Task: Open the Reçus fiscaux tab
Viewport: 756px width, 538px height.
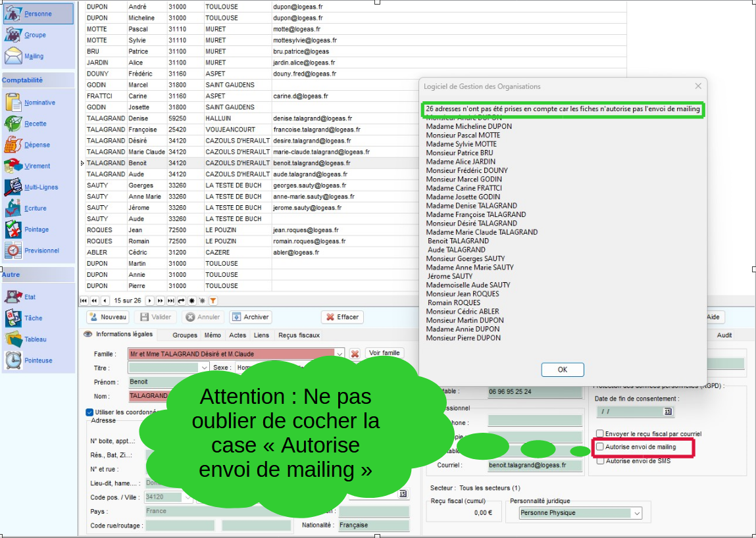Action: (x=299, y=335)
